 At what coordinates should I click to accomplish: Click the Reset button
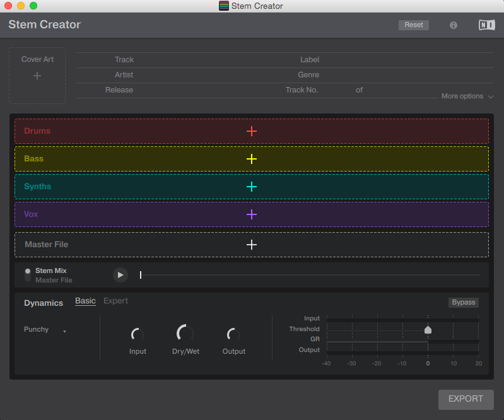coord(414,25)
